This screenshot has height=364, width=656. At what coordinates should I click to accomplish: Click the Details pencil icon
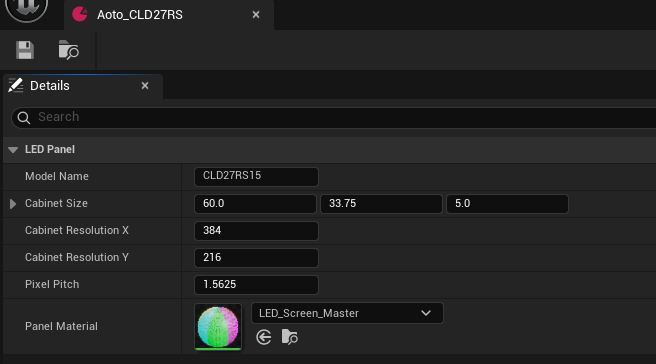click(15, 85)
